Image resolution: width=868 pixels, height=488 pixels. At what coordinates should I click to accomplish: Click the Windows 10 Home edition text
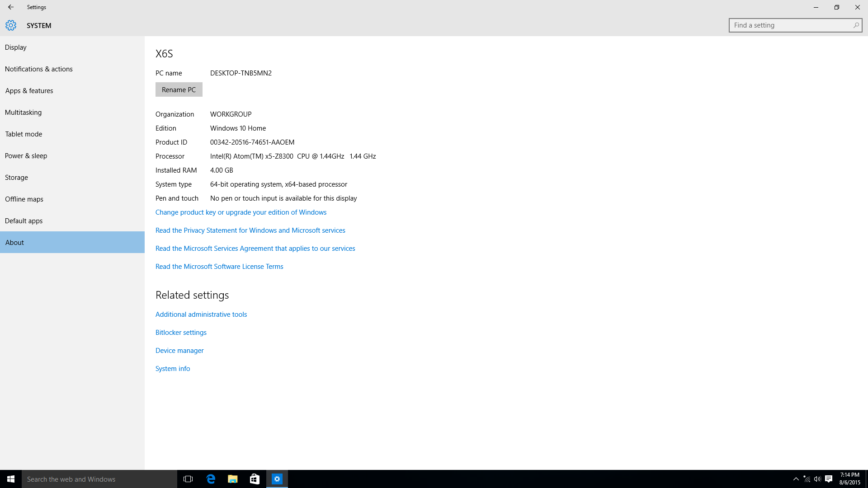pyautogui.click(x=238, y=128)
